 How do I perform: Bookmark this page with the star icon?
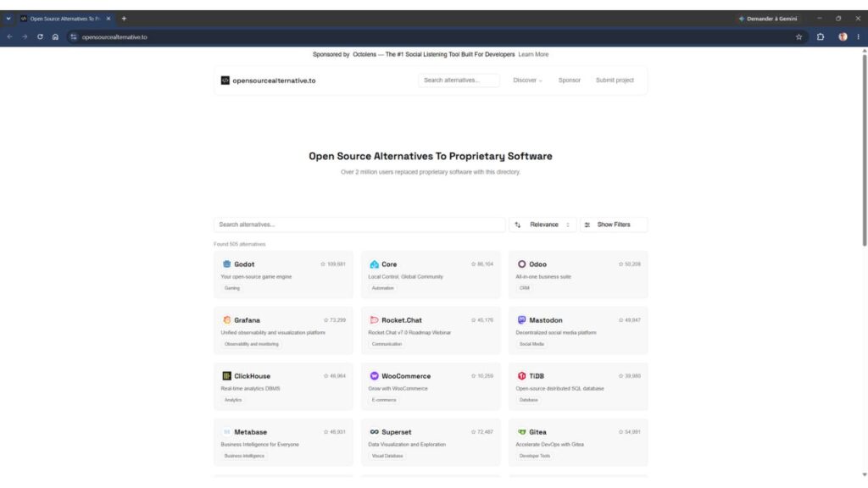tap(798, 37)
